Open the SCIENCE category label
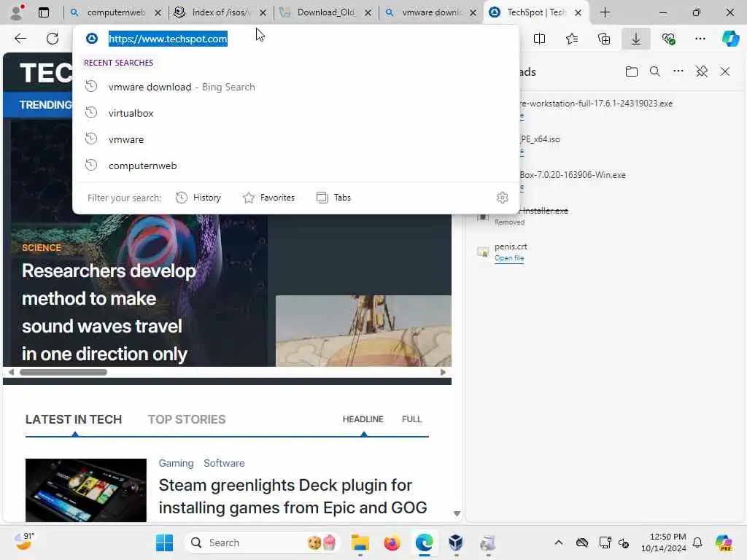The height and width of the screenshot is (560, 747). (42, 248)
